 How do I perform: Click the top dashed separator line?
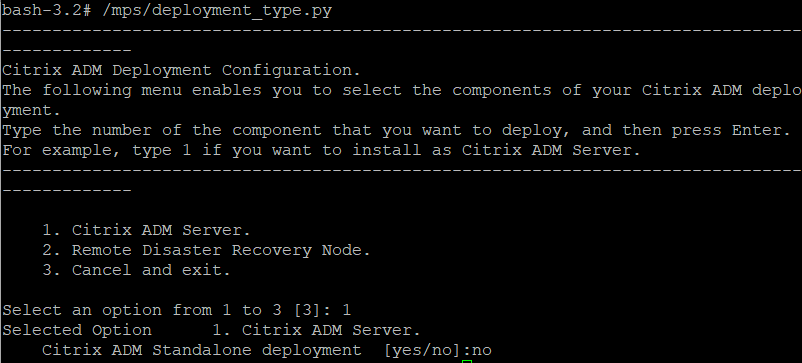tap(402, 31)
